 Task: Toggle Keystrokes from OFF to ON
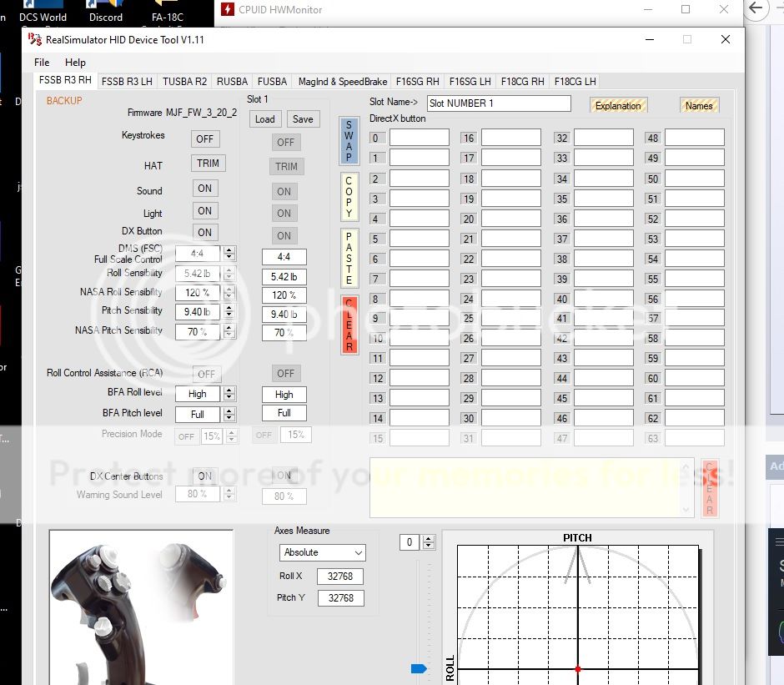[204, 139]
